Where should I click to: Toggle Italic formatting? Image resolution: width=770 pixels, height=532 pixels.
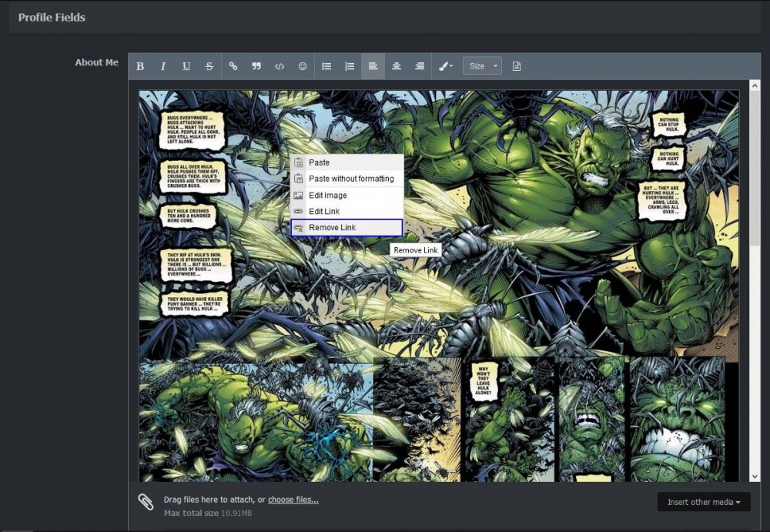[163, 66]
